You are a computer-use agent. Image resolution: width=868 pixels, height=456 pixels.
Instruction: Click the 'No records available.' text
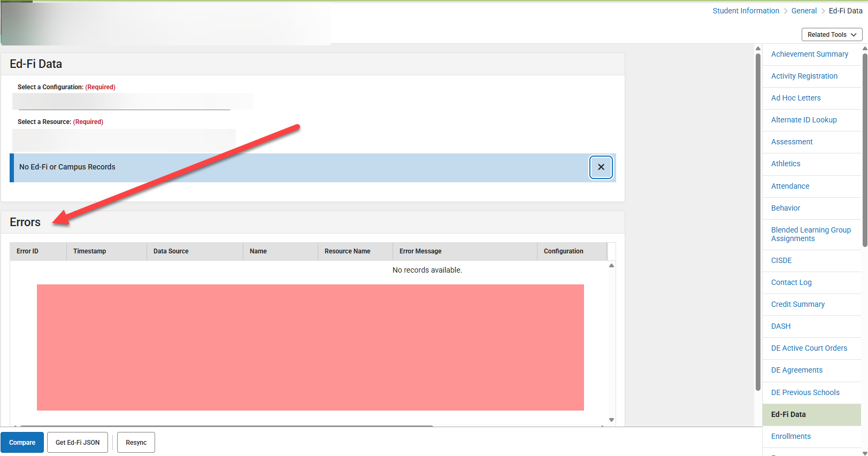(427, 270)
